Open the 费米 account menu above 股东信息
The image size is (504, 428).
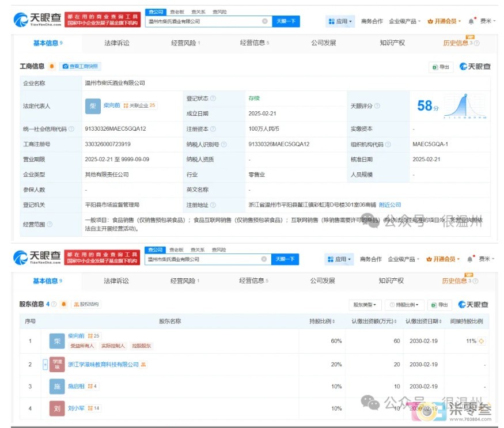(487, 259)
